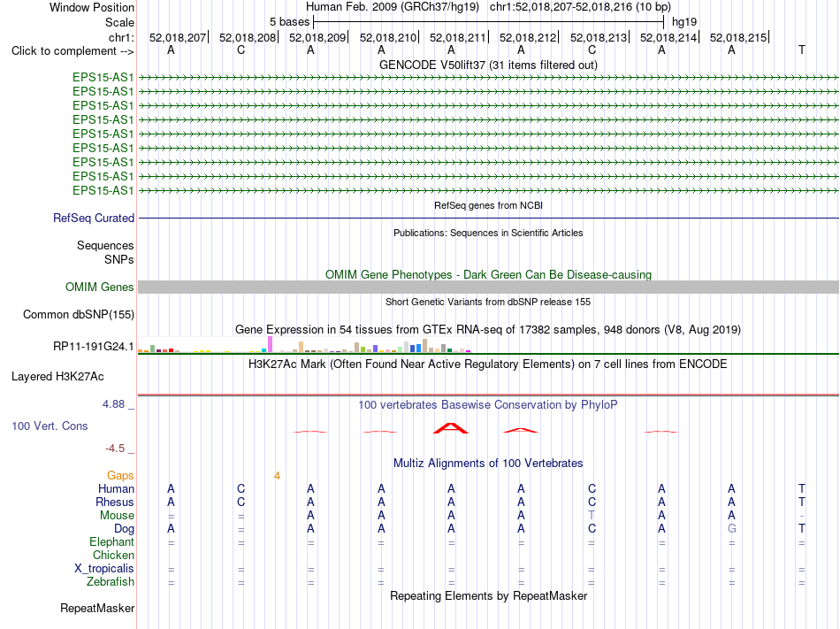Click 'Multiz Alignments of 100 Vertebrates' title

(488, 464)
